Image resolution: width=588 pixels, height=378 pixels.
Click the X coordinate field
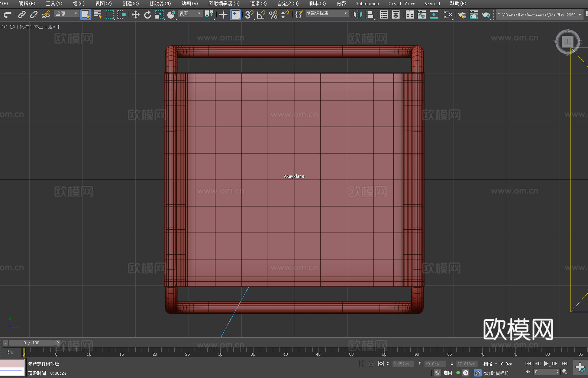[x=403, y=364]
